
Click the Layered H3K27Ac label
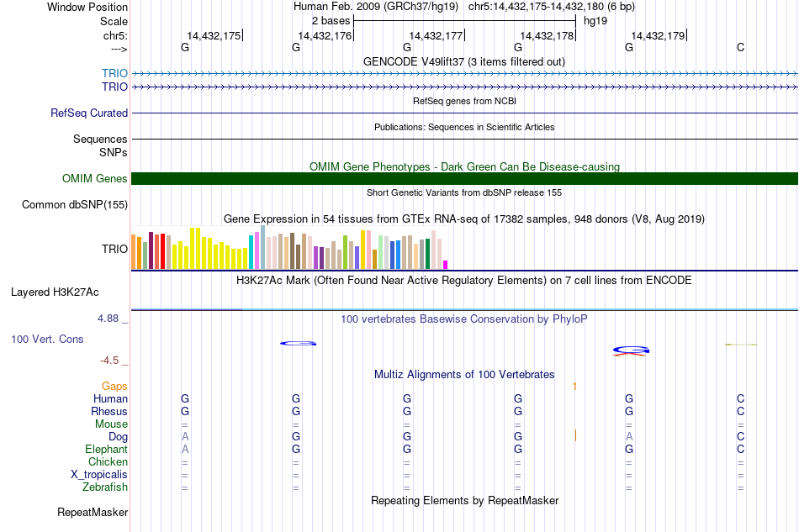pyautogui.click(x=55, y=292)
